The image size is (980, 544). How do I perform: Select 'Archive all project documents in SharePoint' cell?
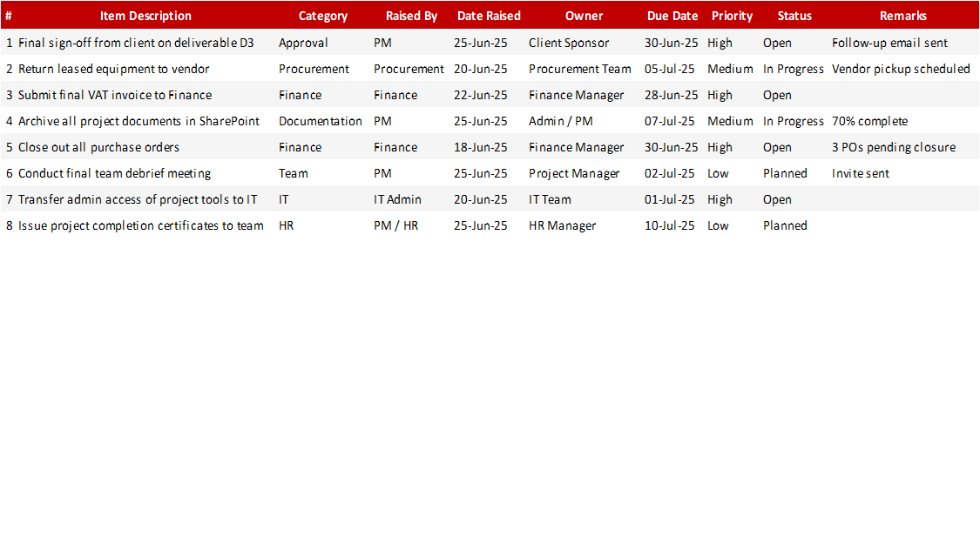tap(139, 122)
